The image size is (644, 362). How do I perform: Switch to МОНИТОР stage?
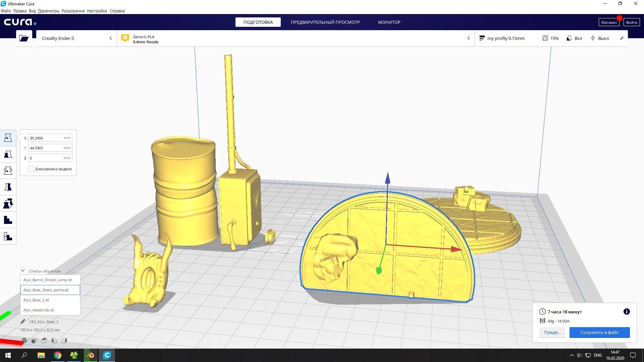point(389,22)
